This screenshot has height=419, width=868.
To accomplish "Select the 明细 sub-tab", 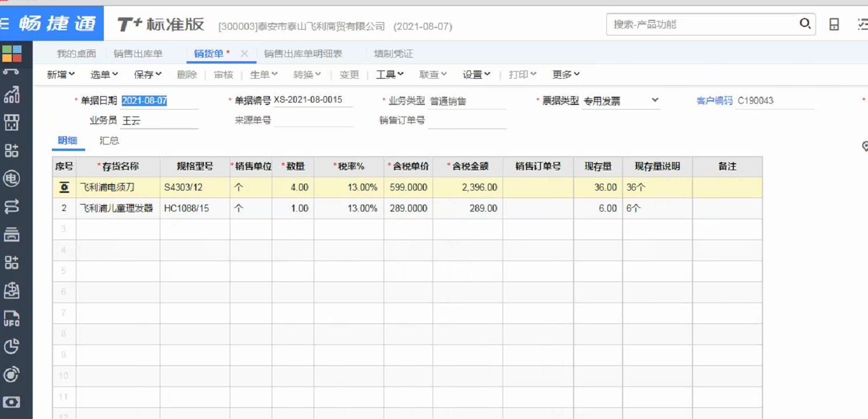I will click(x=67, y=140).
